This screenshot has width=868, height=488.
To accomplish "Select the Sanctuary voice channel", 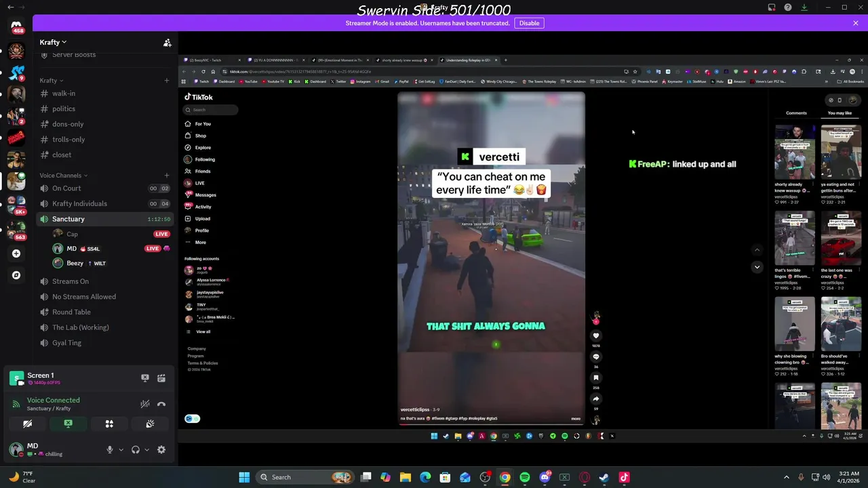I will tap(105, 219).
